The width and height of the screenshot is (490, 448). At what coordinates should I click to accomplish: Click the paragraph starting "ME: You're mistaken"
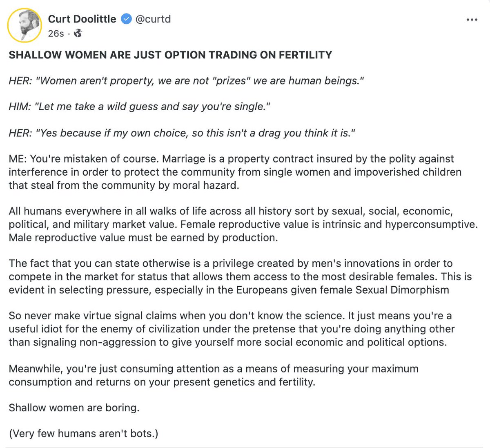(x=235, y=172)
